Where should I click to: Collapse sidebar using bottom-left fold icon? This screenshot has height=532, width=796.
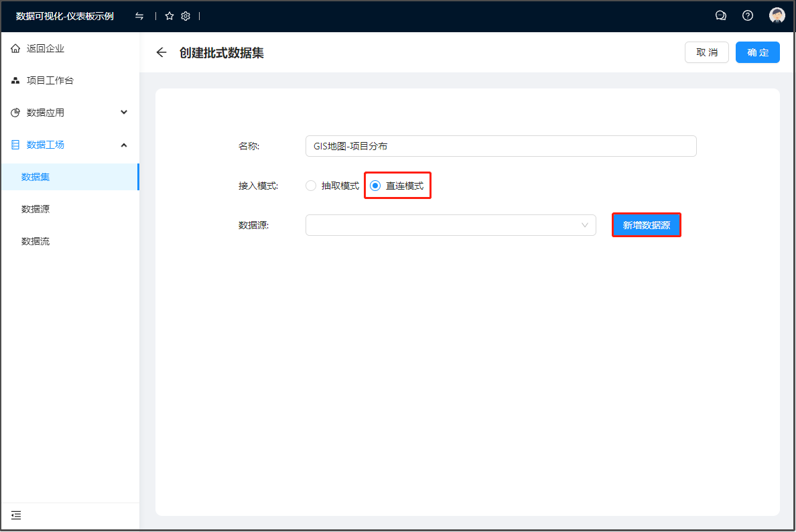point(16,515)
